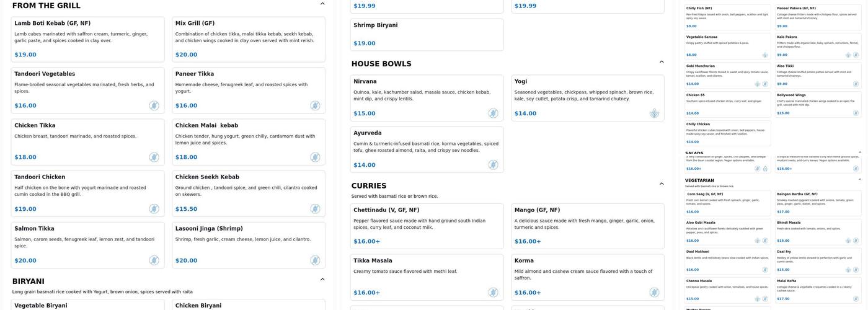The height and width of the screenshot is (310, 868).
Task: Select the Chettinadu curry card
Action: pyautogui.click(x=427, y=226)
